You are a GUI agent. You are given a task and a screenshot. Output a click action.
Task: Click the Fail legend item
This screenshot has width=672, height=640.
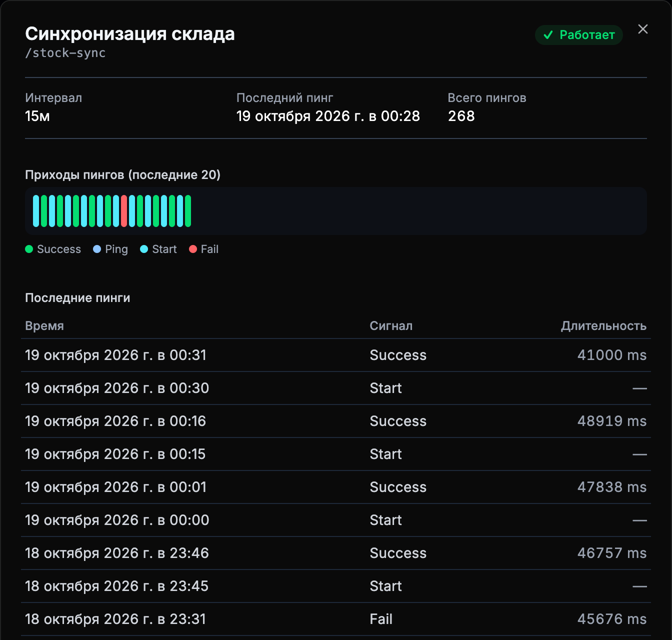pos(204,249)
